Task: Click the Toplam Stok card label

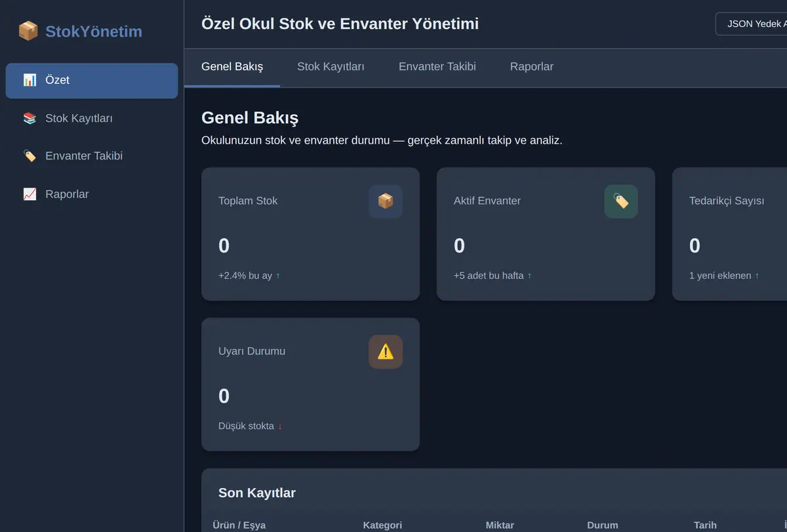Action: (248, 201)
